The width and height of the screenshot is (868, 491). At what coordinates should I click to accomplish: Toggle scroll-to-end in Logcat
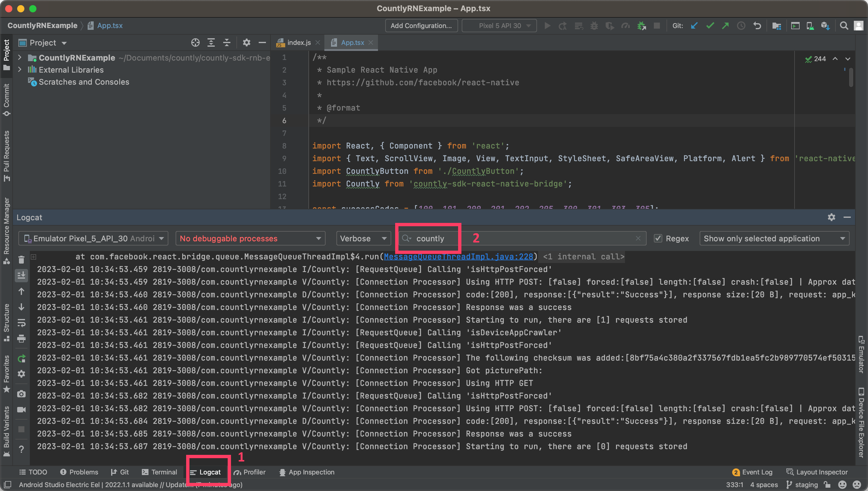pos(21,275)
